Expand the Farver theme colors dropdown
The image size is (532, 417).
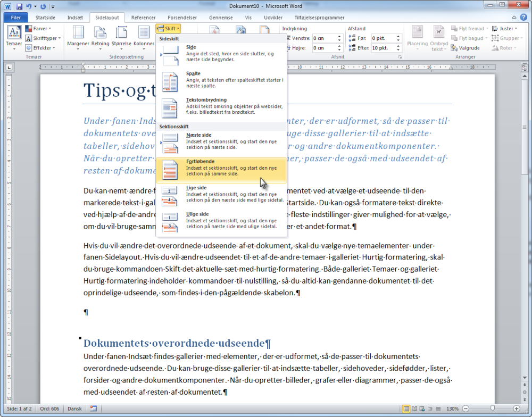click(39, 29)
